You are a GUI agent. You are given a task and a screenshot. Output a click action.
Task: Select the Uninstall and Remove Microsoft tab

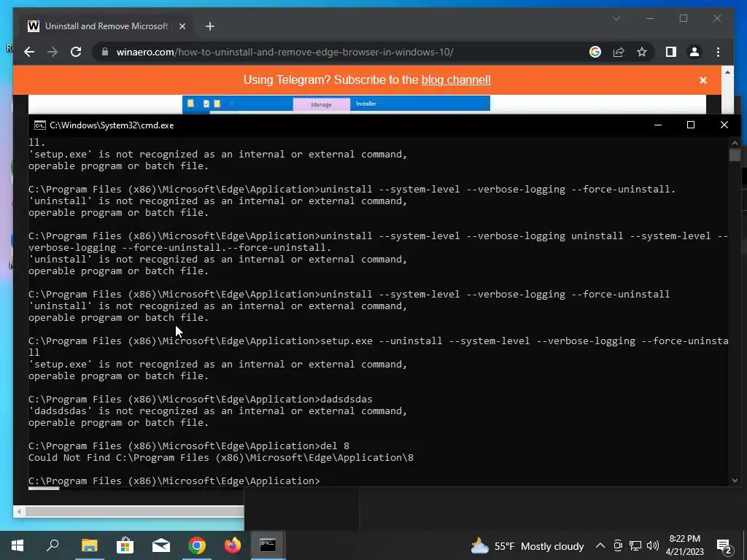point(107,26)
